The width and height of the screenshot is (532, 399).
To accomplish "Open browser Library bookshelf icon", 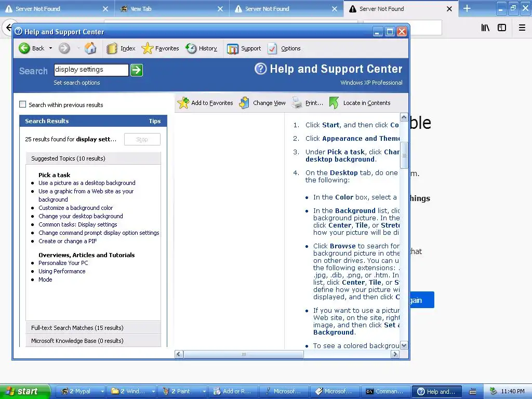I will coord(485,28).
